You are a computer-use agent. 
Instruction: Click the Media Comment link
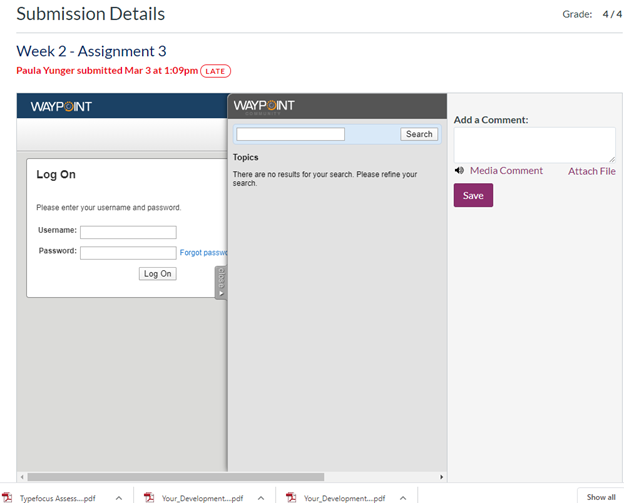(x=506, y=171)
